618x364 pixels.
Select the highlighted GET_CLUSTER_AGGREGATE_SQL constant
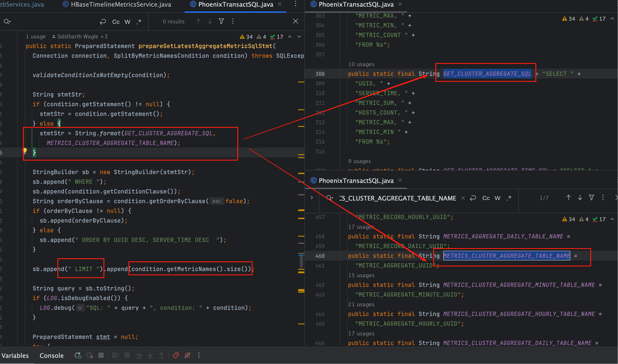pyautogui.click(x=487, y=74)
